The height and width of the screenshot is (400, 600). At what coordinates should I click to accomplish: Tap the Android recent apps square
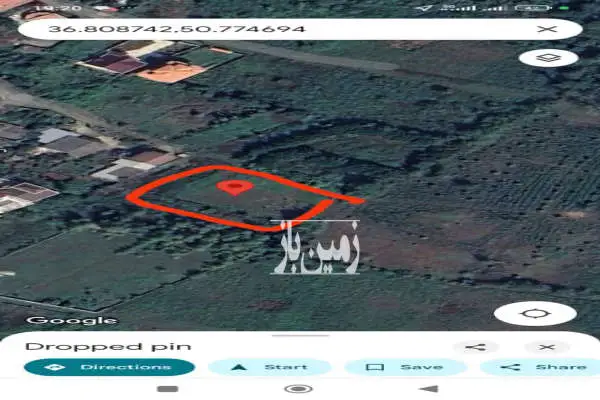[x=168, y=389]
